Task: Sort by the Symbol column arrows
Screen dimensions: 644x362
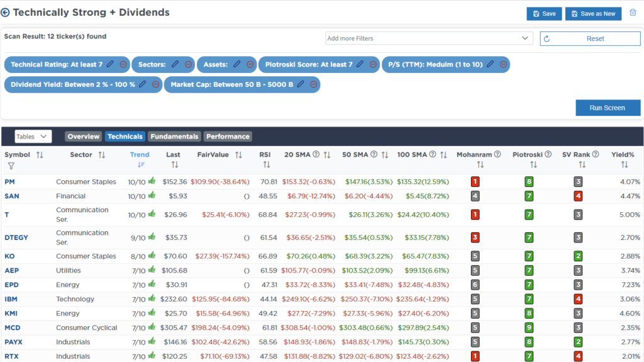Action: (x=40, y=155)
